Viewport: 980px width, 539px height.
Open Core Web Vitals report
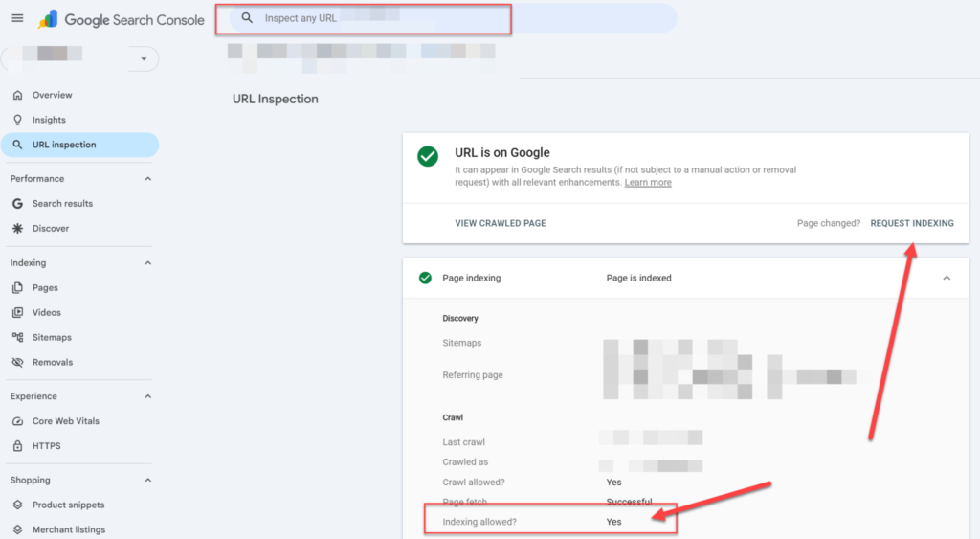(66, 421)
